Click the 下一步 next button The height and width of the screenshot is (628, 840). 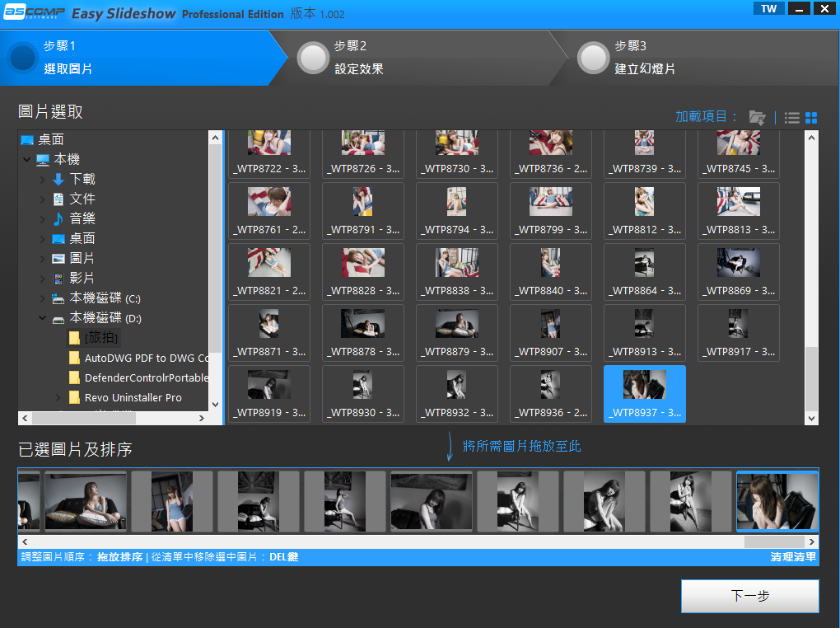(749, 595)
